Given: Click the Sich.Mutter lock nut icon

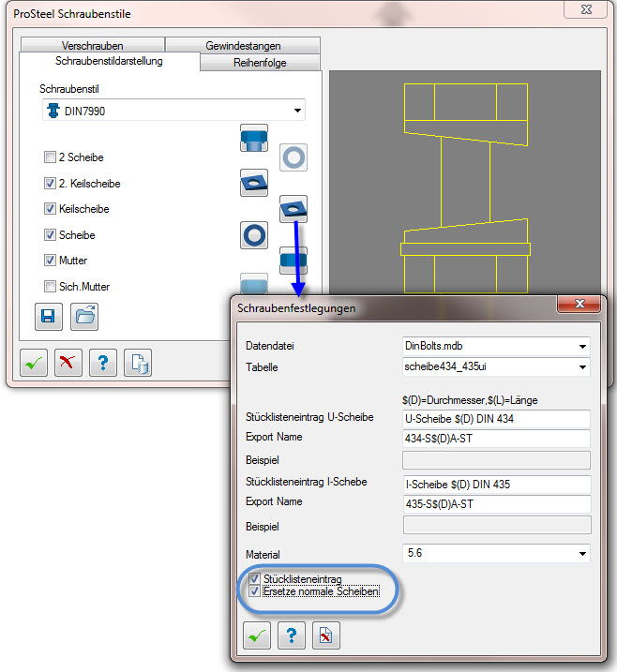Looking at the screenshot, I should point(254,284).
